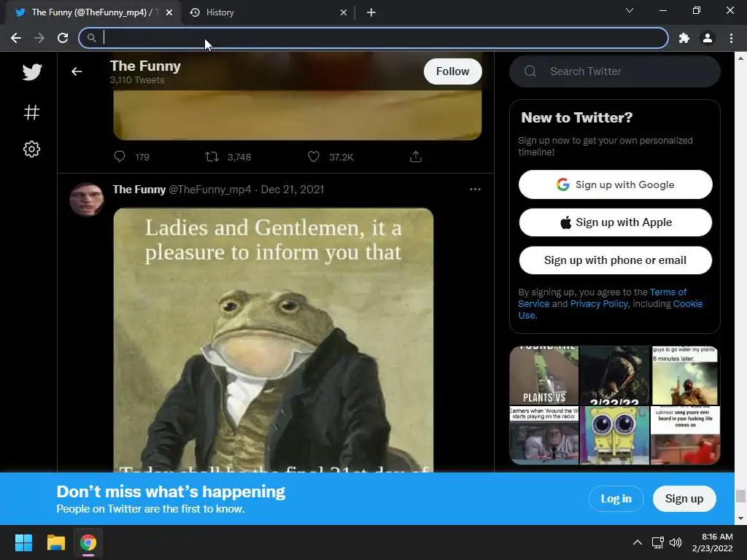Image resolution: width=747 pixels, height=560 pixels.
Task: Close the History tab
Action: pos(344,12)
